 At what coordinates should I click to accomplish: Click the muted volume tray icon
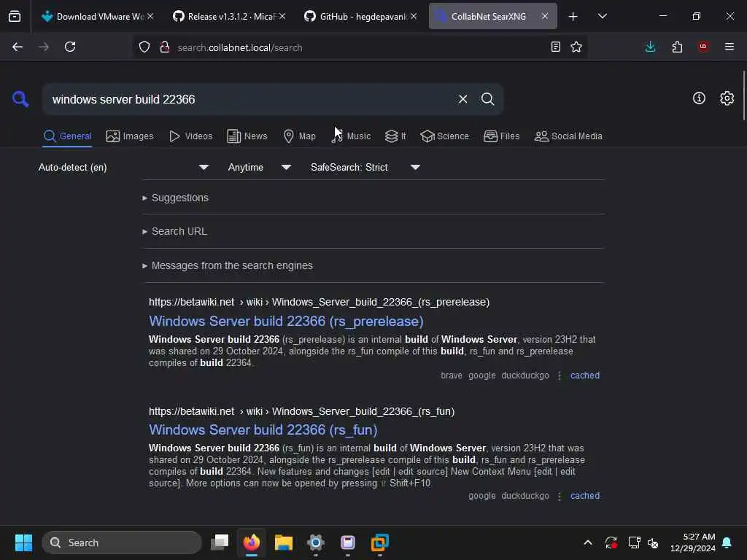click(x=653, y=542)
